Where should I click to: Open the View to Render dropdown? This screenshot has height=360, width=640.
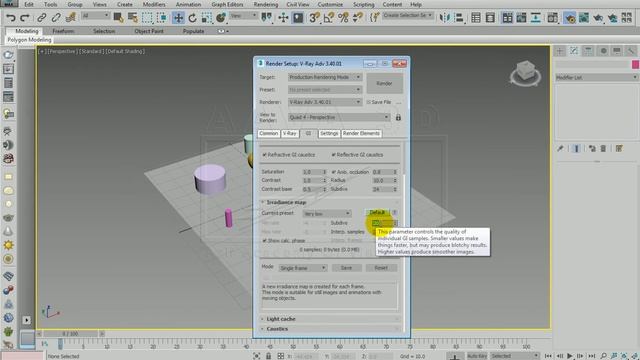339,118
